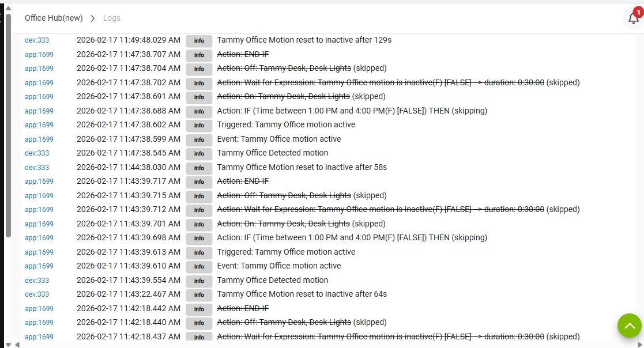Viewport: 644px width, 348px height.
Task: Click info badge for motion reset after 129s
Action: pyautogui.click(x=199, y=40)
